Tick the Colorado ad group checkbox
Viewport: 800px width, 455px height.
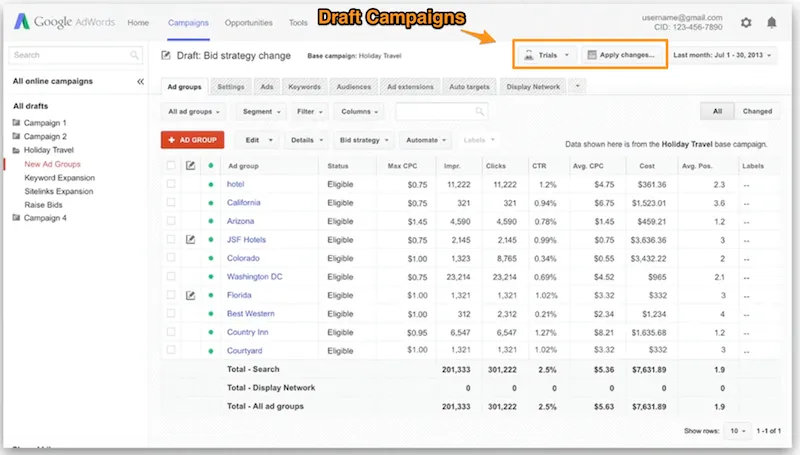171,258
